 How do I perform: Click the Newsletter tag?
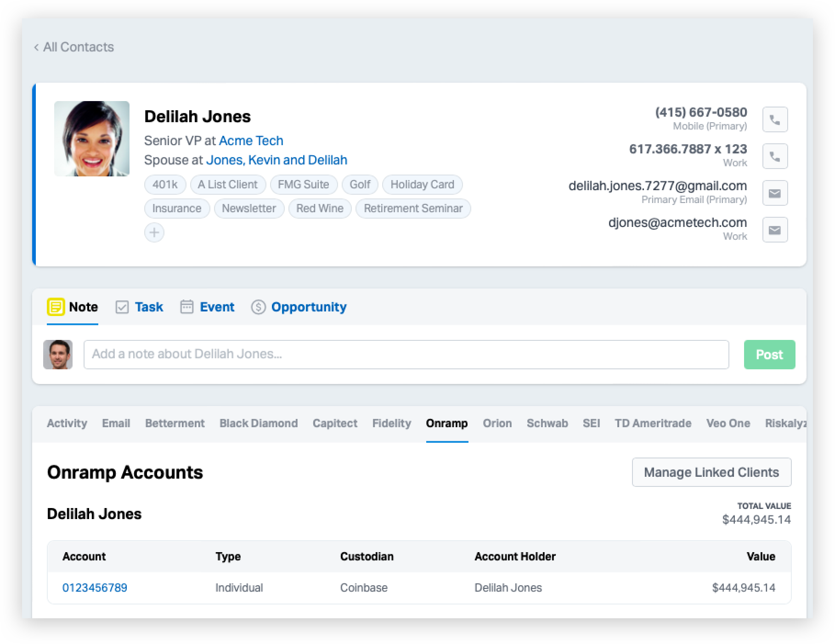[x=249, y=209]
